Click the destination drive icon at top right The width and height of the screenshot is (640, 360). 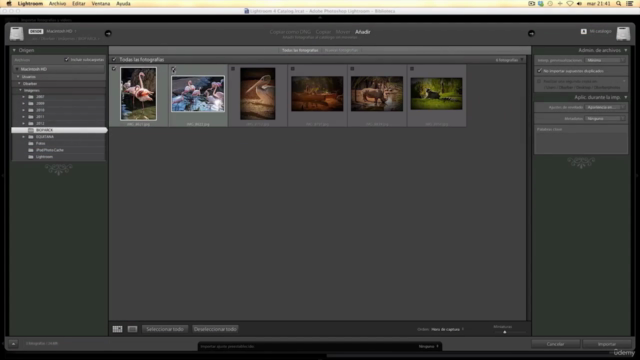click(623, 34)
